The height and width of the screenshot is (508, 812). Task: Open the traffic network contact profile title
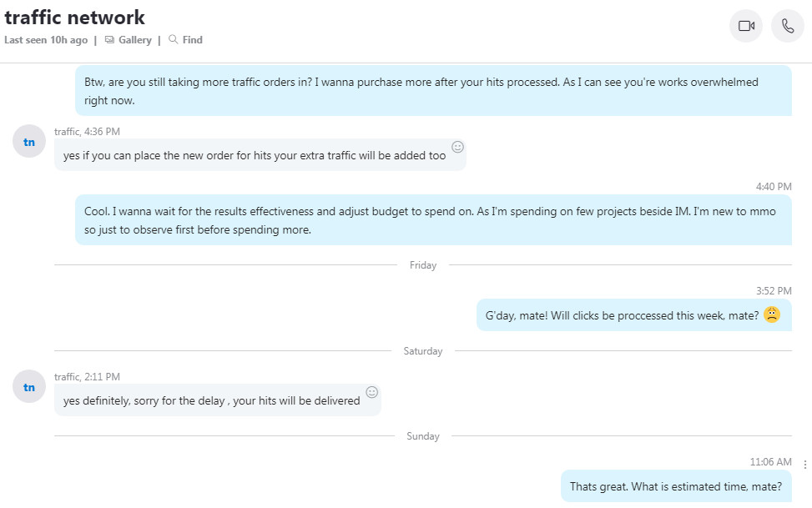(74, 18)
